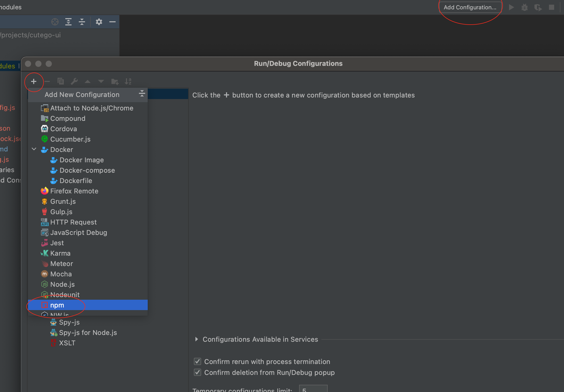Screen dimensions: 564x392
Task: Select XSLT template in tree
Action: point(67,343)
